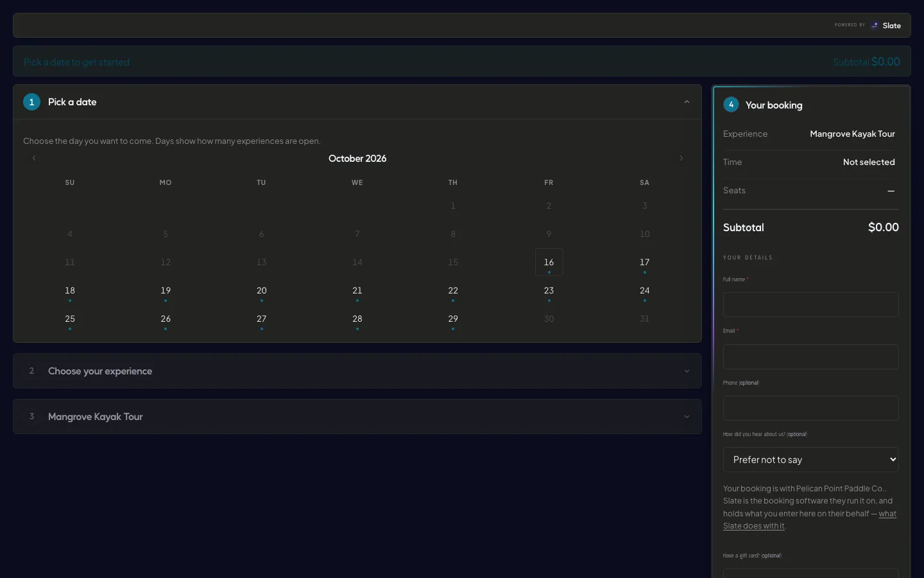
Task: Click the Pick a date to get started text
Action: click(x=76, y=62)
